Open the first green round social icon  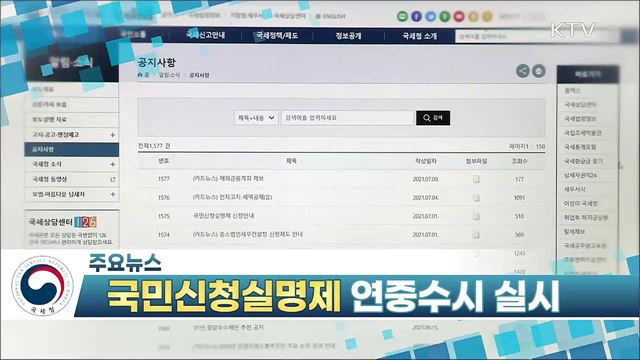coord(402,16)
